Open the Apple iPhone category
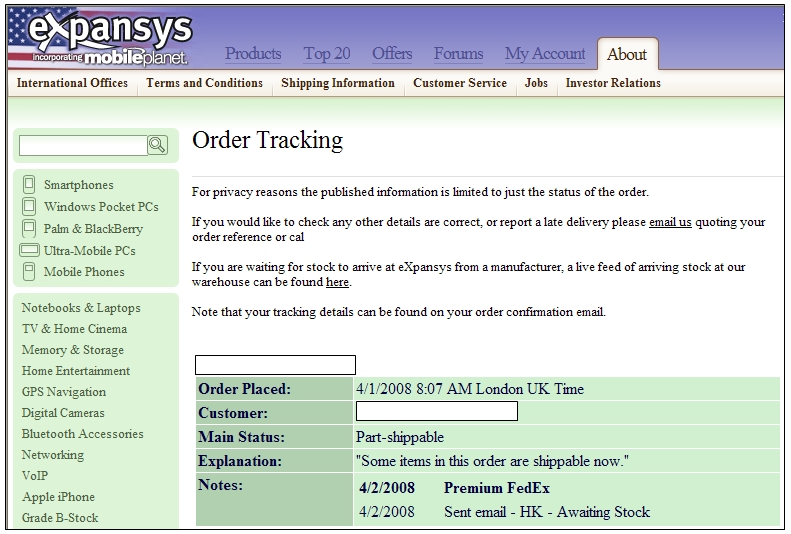This screenshot has width=791, height=534. (x=59, y=497)
